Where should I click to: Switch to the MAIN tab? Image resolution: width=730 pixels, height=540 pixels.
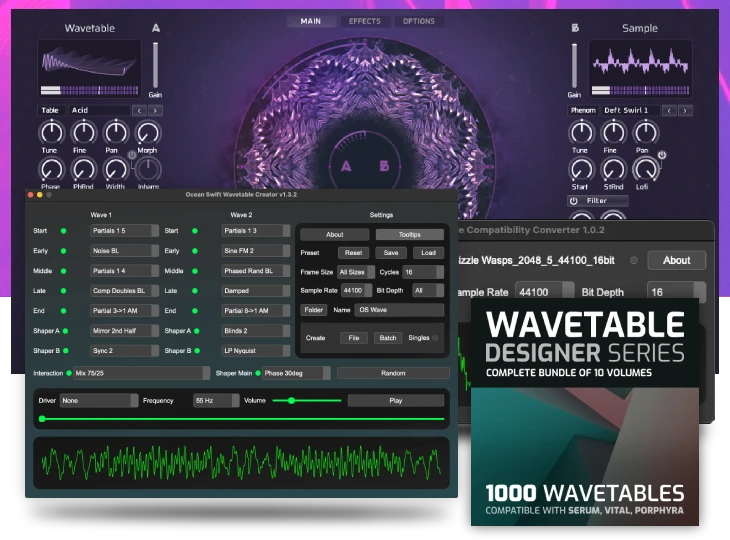[x=311, y=21]
